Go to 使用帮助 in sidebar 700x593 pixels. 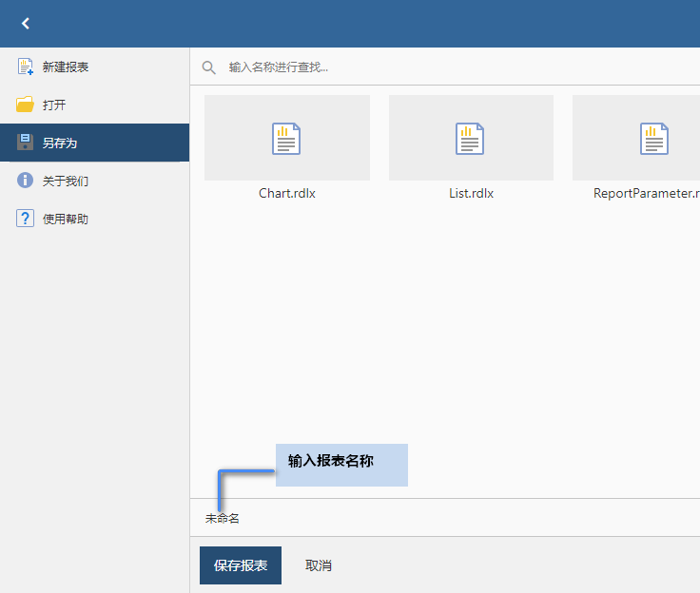tap(66, 220)
